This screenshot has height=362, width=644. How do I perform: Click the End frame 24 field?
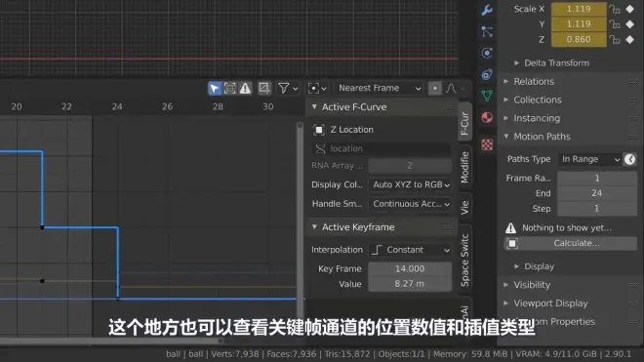point(597,193)
